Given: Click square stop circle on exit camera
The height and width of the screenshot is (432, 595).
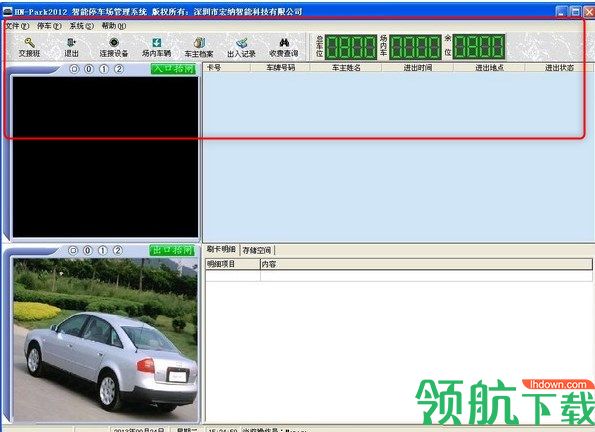Looking at the screenshot, I should click(73, 250).
